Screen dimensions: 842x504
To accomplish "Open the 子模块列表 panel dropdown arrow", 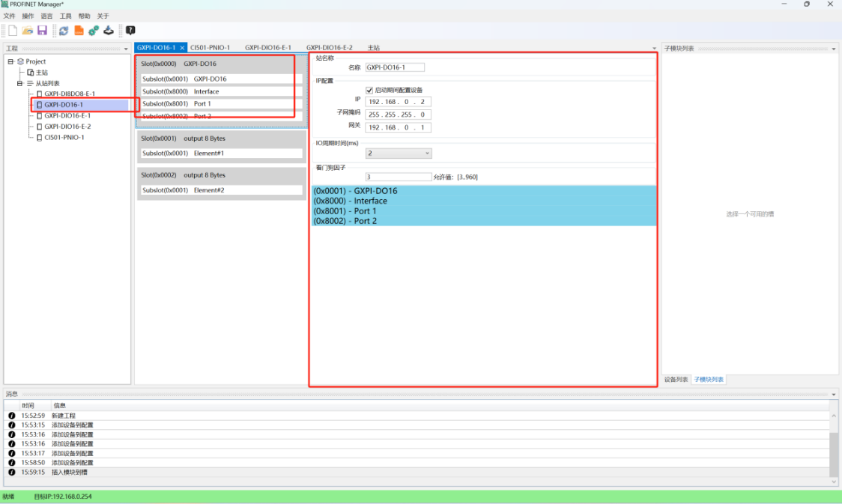I will (834, 49).
